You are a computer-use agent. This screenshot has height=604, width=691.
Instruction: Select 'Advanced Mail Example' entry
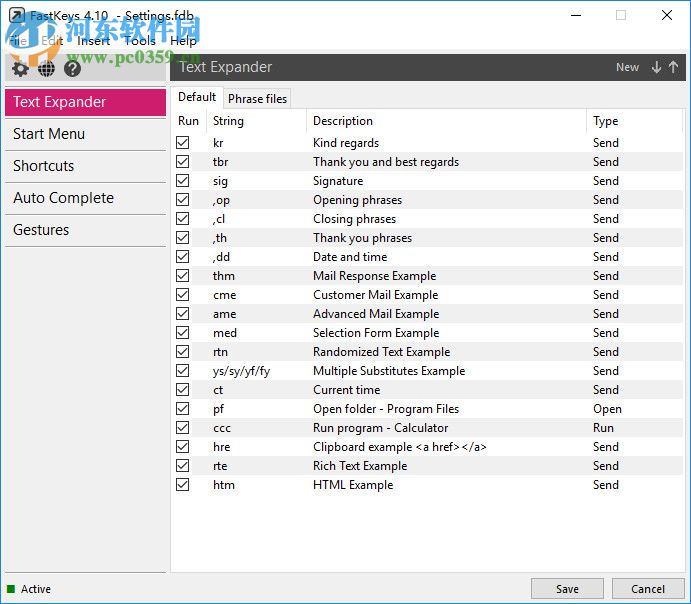pyautogui.click(x=427, y=314)
